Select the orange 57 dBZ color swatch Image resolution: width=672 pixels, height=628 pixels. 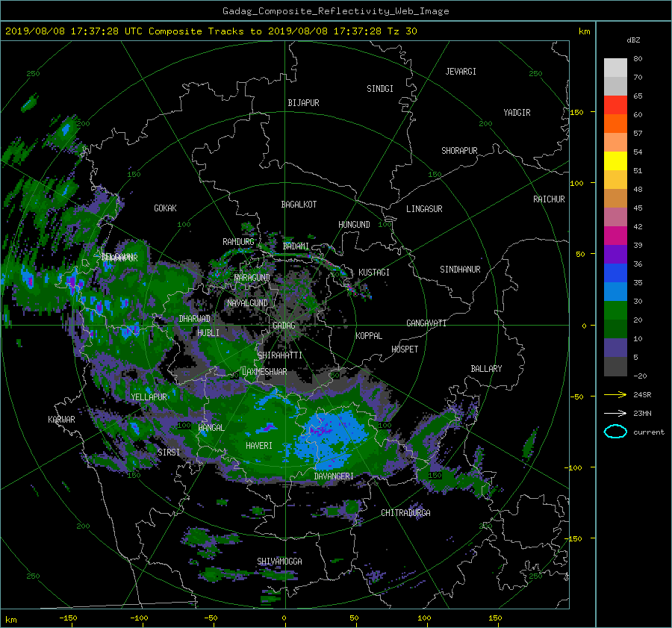615,123
